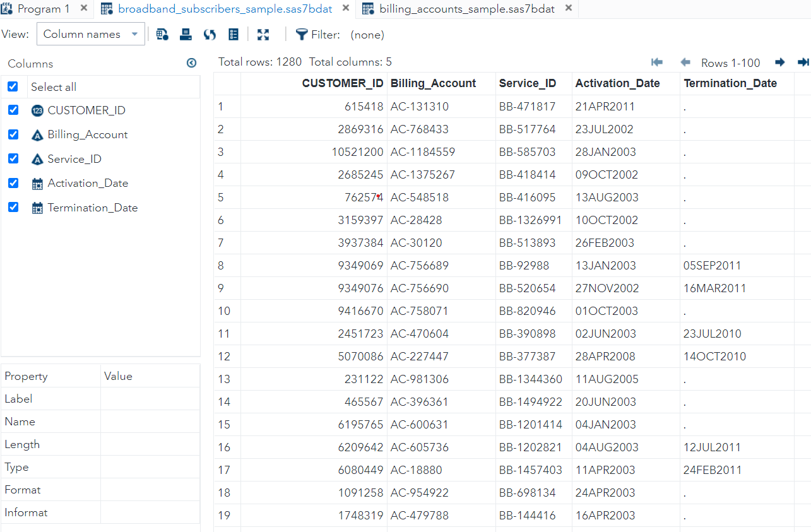The width and height of the screenshot is (811, 532).
Task: Click the Name row in the properties table
Action: tap(100, 422)
